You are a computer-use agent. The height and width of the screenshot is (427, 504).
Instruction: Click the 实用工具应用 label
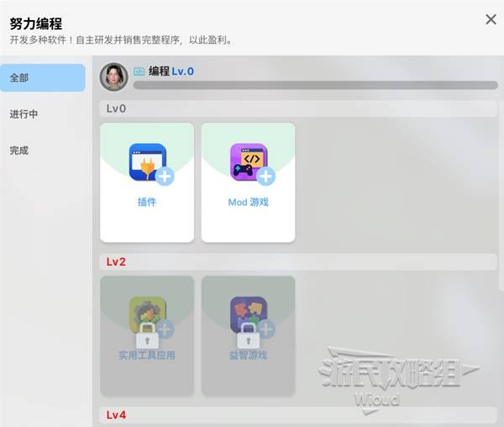(x=147, y=355)
